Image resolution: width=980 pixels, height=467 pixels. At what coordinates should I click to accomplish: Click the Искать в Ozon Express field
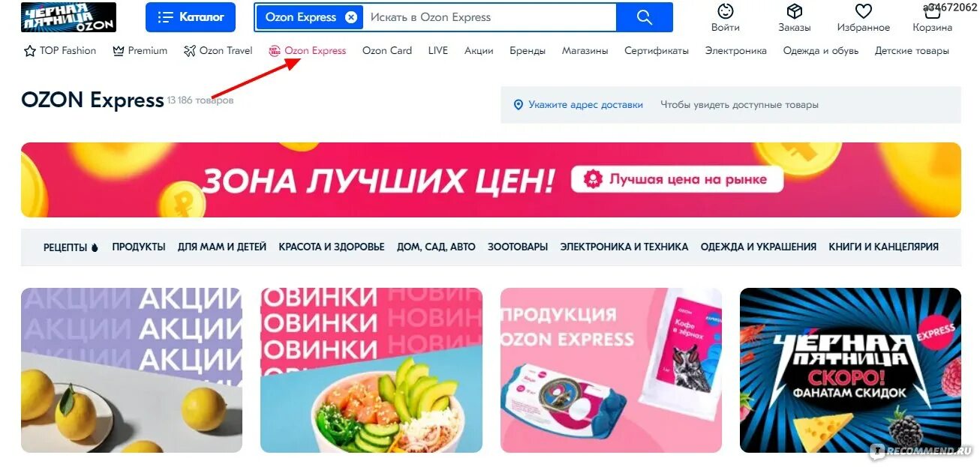489,17
